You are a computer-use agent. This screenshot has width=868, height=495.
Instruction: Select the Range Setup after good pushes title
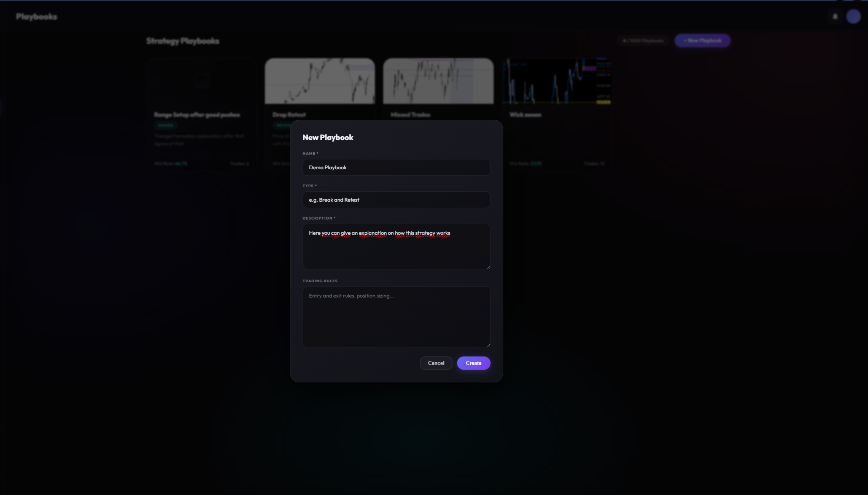click(x=197, y=115)
